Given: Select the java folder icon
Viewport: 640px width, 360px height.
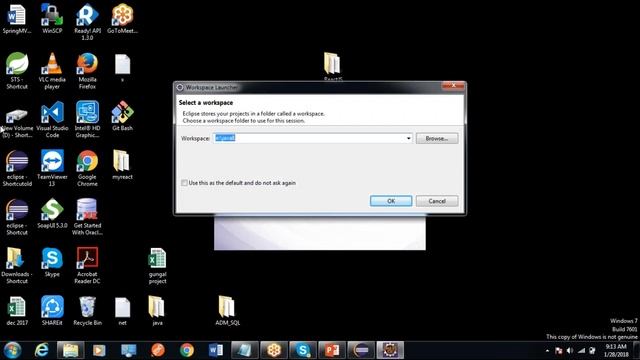Looking at the screenshot, I should [x=157, y=311].
